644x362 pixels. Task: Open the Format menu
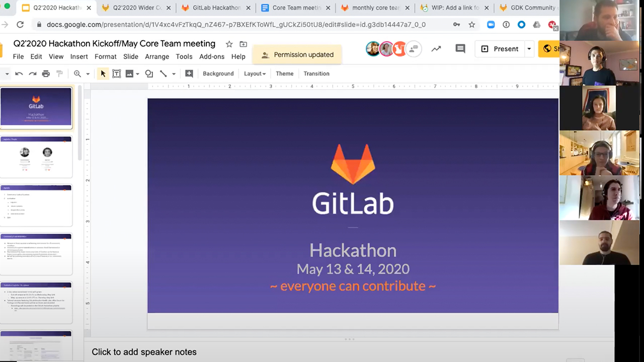(105, 56)
